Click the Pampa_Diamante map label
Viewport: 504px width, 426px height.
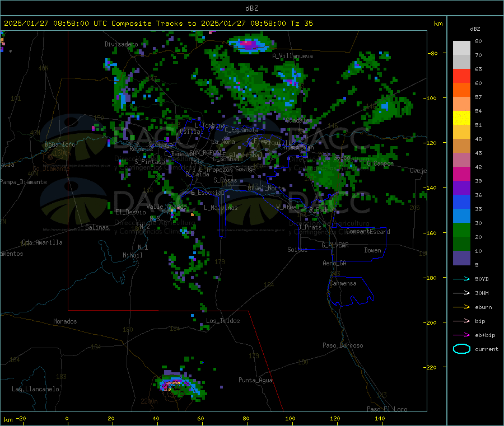(x=24, y=182)
